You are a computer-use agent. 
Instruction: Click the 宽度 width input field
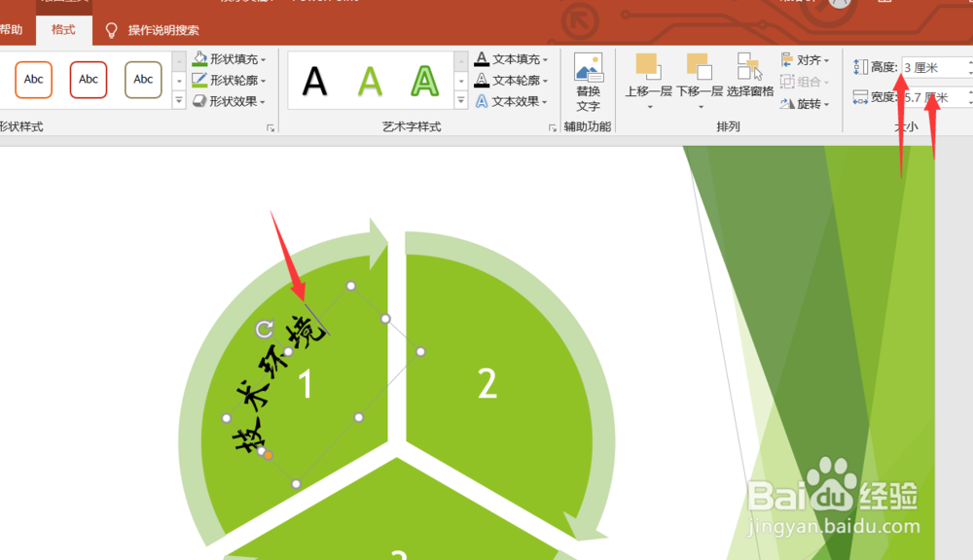coord(935,97)
